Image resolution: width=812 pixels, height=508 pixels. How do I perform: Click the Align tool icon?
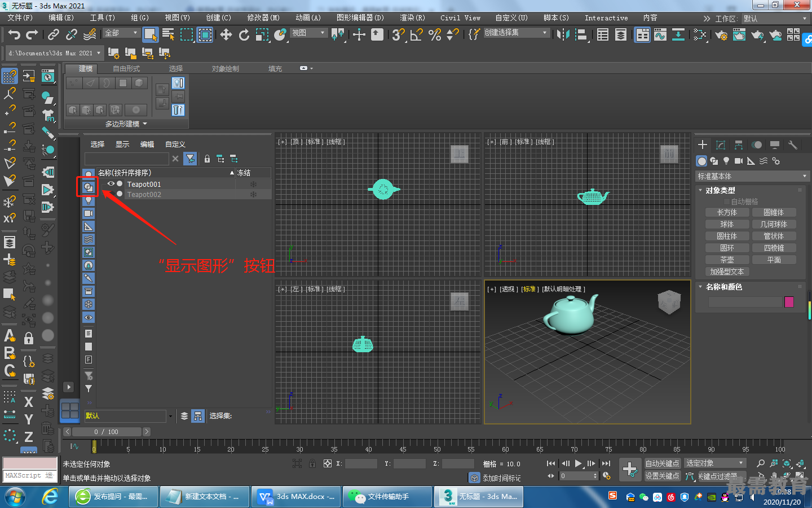581,34
